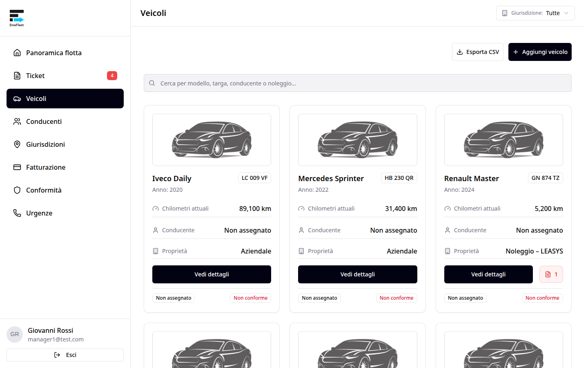Click the Mercedes Sprinter ownership building icon
This screenshot has height=368, width=588.
301,251
